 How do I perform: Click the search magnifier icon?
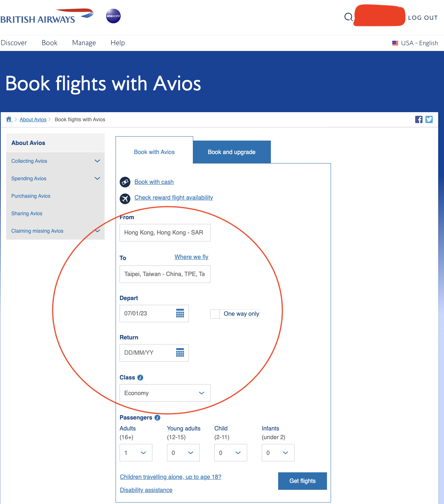coord(348,17)
